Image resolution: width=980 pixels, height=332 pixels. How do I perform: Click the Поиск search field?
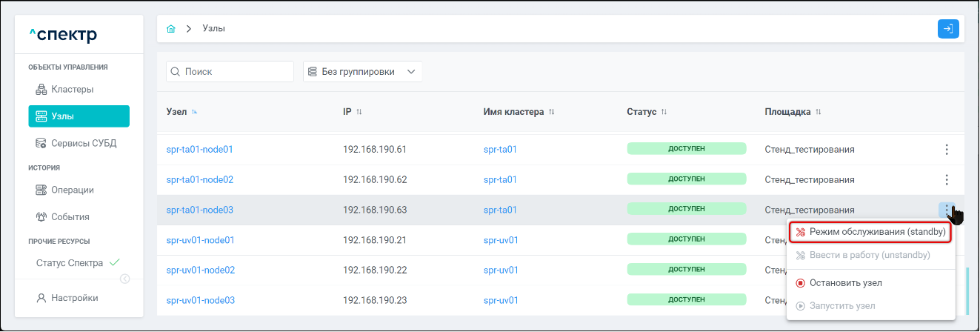click(x=230, y=72)
